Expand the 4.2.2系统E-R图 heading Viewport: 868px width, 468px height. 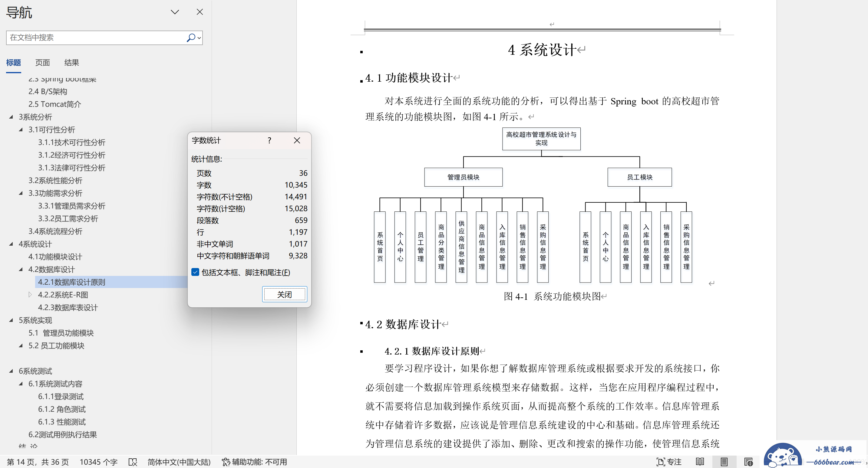30,295
